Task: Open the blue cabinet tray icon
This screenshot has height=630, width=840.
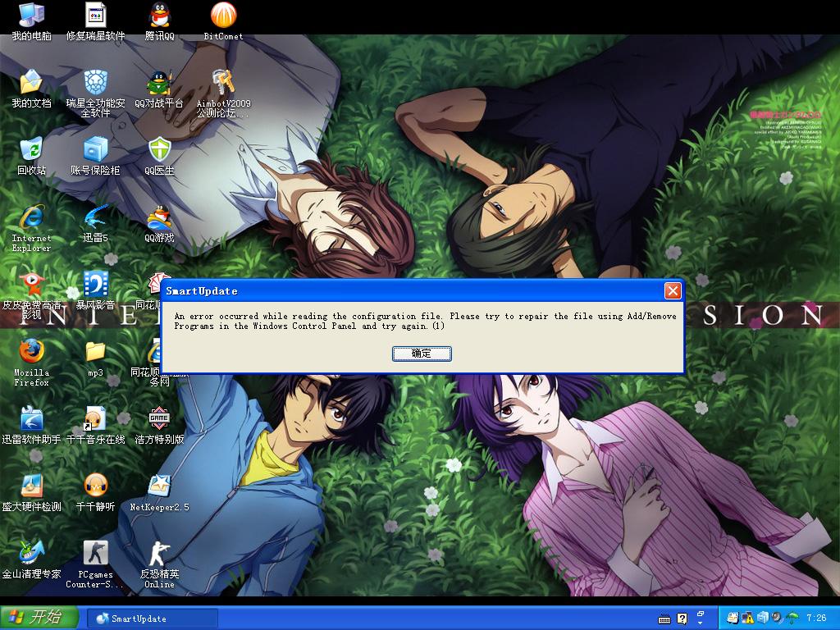Action: coord(762,619)
